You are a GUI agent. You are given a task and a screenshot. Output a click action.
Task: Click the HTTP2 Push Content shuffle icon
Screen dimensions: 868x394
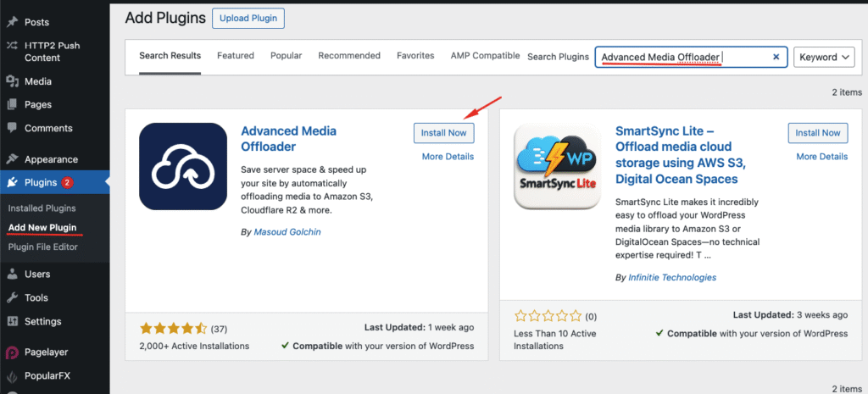tap(12, 46)
